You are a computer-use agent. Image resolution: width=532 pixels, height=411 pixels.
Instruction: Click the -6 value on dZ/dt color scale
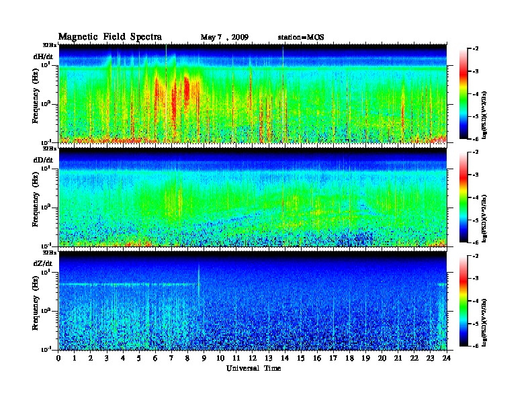tap(476, 346)
